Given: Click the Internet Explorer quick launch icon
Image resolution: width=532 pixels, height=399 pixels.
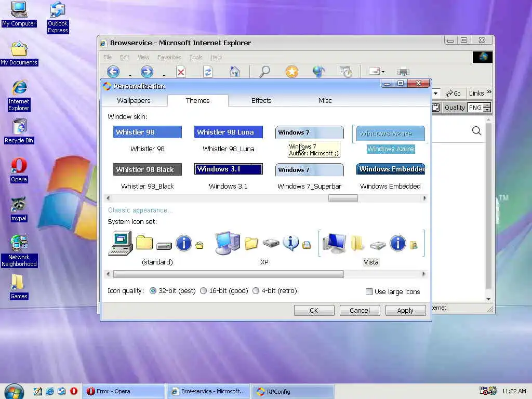Looking at the screenshot, I should 49,391.
